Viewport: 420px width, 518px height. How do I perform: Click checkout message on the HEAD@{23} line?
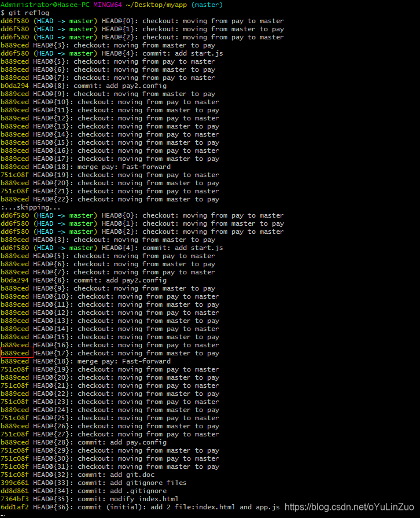click(x=148, y=402)
